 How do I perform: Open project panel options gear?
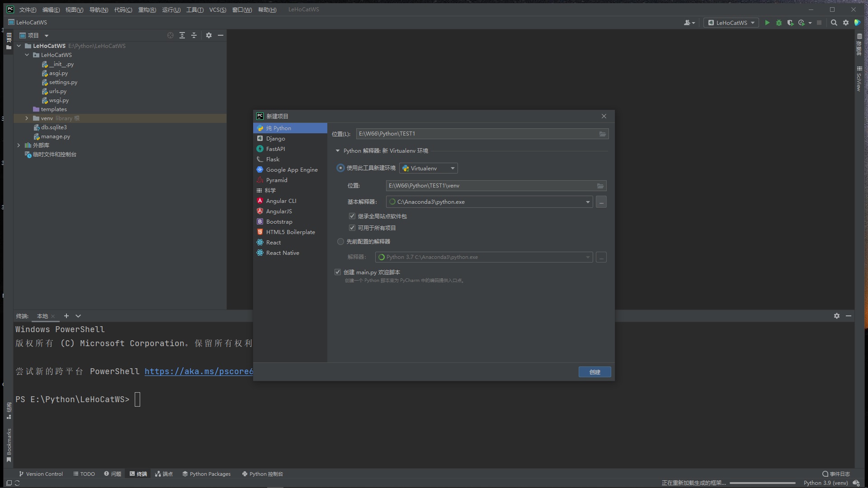(209, 35)
